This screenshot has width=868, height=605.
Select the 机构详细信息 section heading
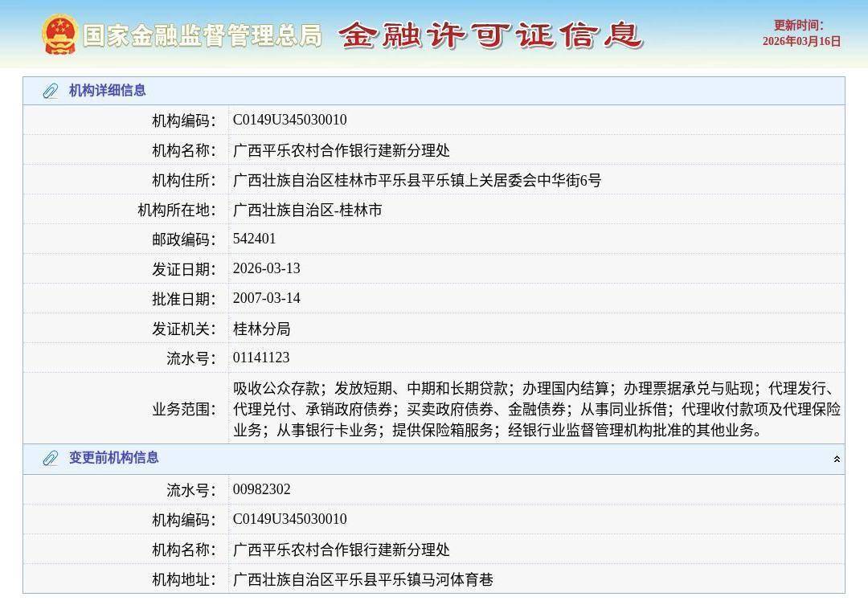107,91
